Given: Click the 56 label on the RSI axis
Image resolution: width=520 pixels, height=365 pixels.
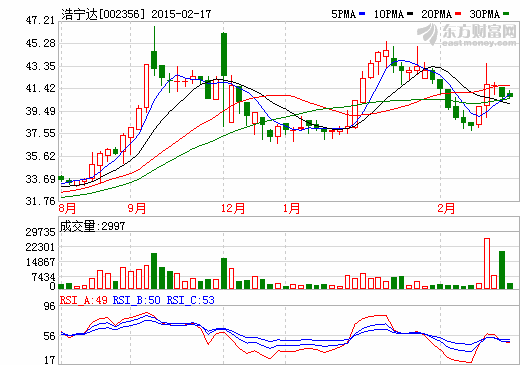Looking at the screenshot, I should [x=50, y=336].
